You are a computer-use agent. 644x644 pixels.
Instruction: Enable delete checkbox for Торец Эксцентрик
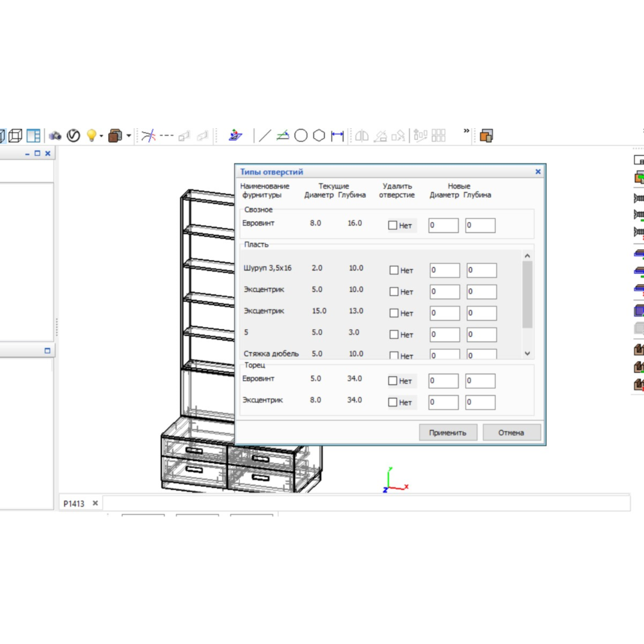(x=393, y=402)
